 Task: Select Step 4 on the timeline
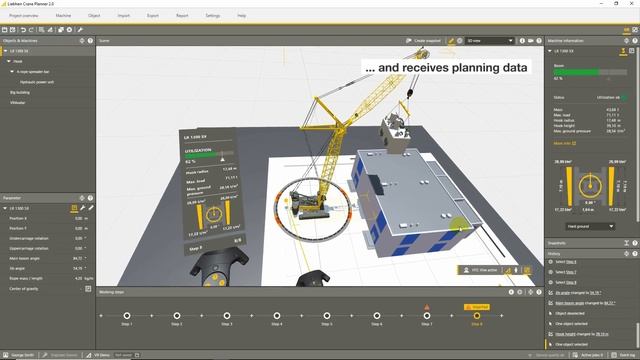[x=277, y=316]
